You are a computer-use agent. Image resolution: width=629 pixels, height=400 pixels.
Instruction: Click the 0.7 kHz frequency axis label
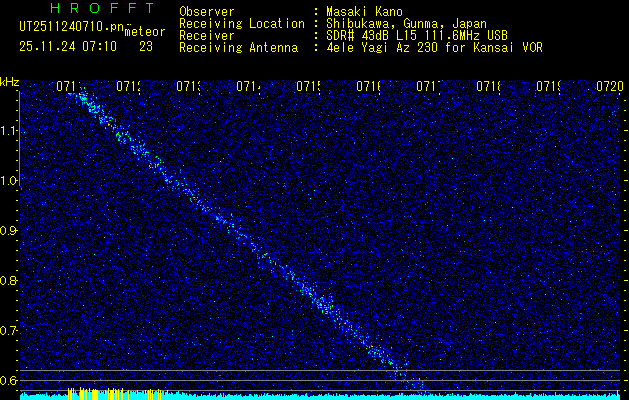tap(9, 331)
